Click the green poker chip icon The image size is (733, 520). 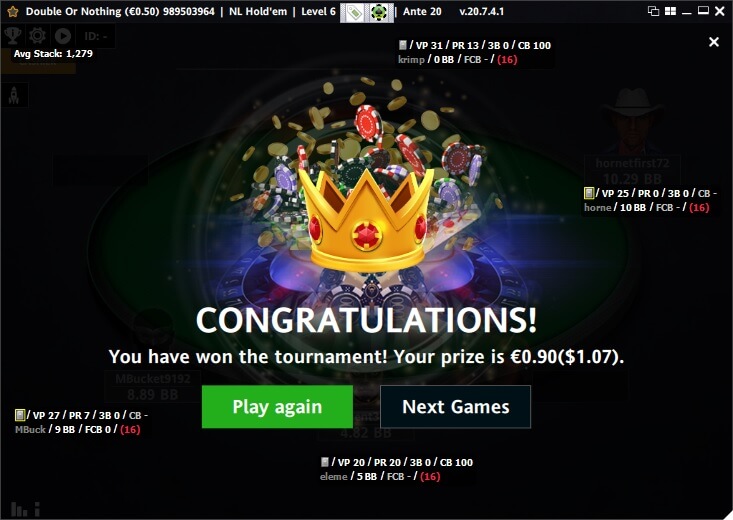click(377, 12)
